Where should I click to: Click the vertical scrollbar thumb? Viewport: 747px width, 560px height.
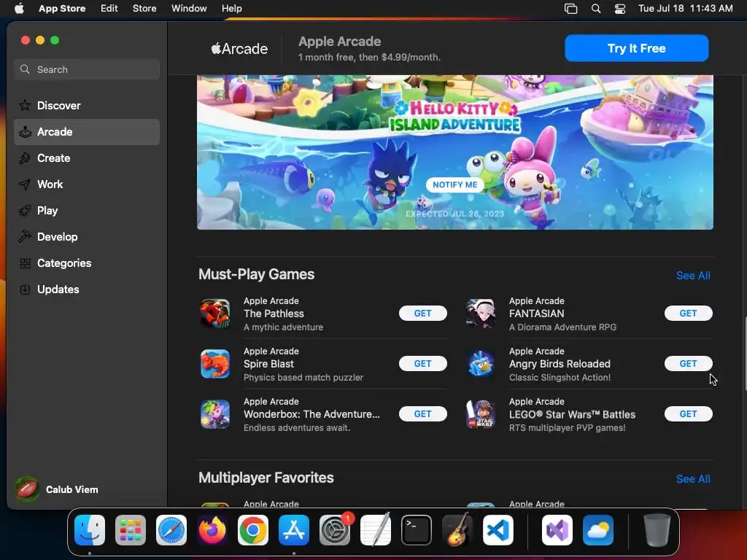pos(745,354)
